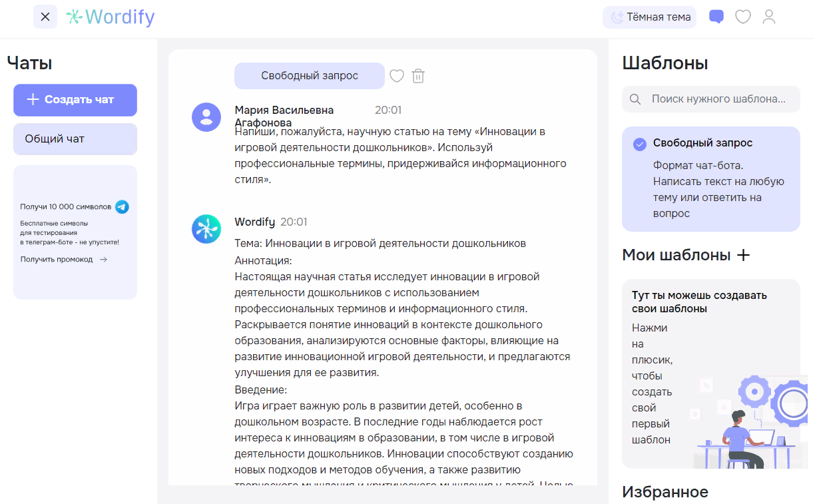Screen dimensions: 813x504
Task: Toggle the Тёмная тема dark mode button
Action: point(649,17)
